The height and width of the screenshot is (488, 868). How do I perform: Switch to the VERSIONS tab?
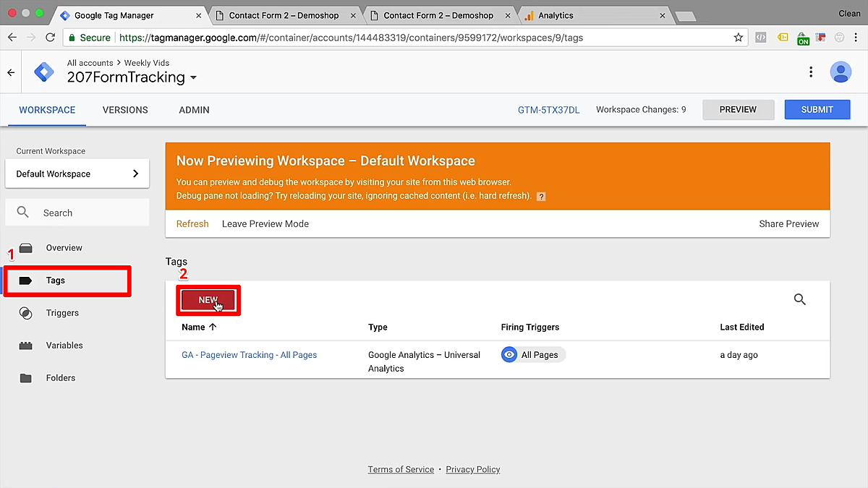[125, 110]
